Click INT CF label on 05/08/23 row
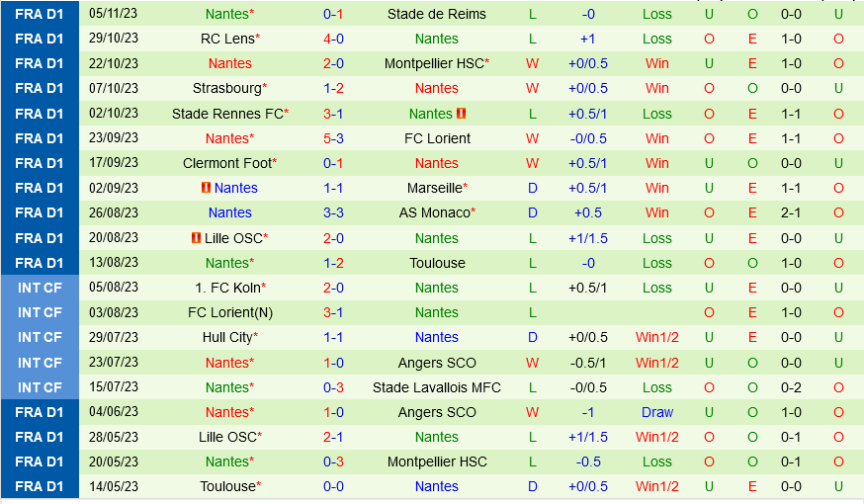864x504 pixels. (x=40, y=288)
